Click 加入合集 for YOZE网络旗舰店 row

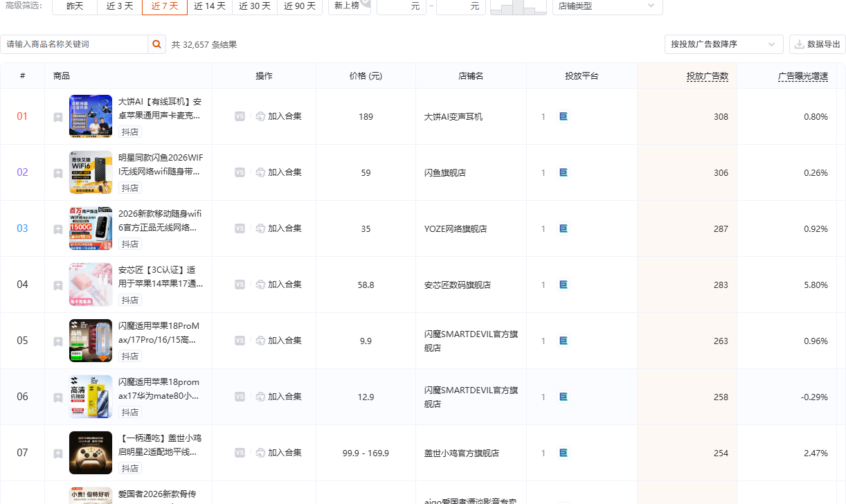click(x=279, y=228)
